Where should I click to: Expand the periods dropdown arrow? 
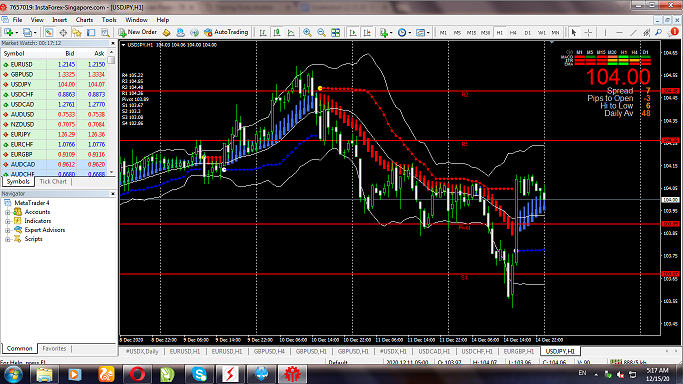409,33
